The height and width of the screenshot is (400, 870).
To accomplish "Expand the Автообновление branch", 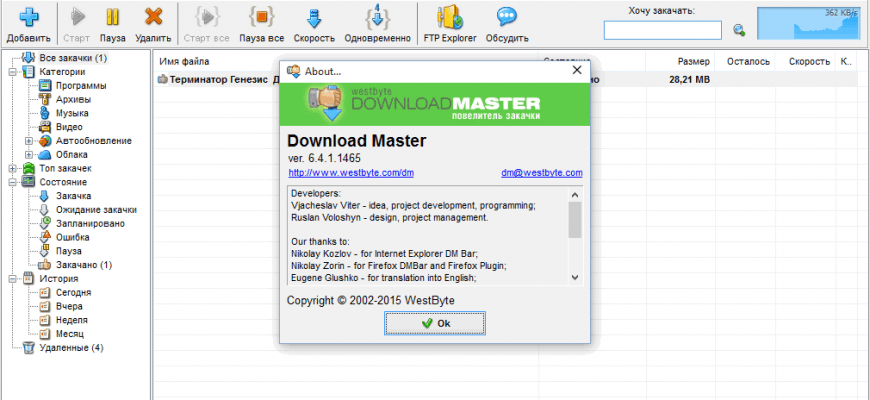I will (x=28, y=140).
